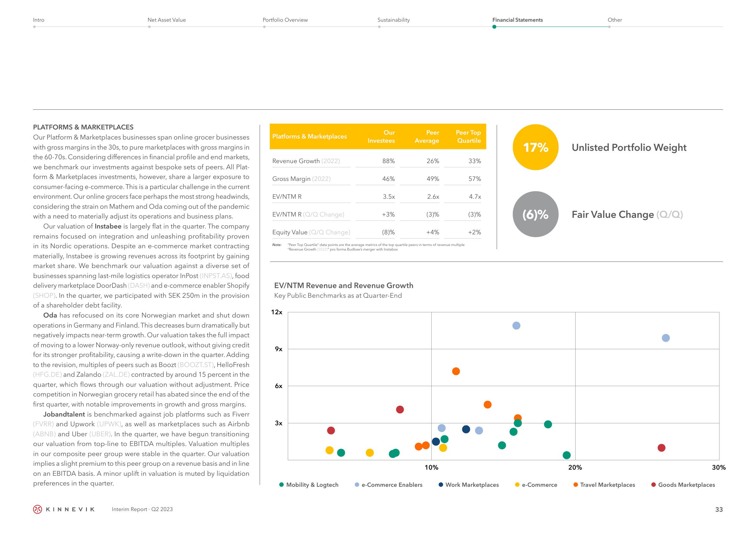Click the +3% Q/Q change cell
Image resolution: width=756 pixels, height=535 pixels.
[388, 214]
